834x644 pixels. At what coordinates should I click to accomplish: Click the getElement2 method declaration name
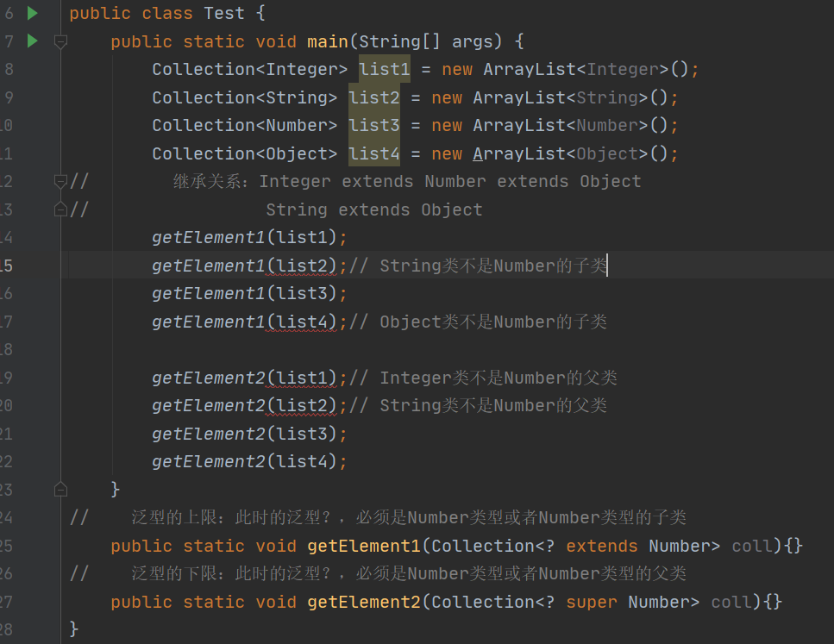364,602
